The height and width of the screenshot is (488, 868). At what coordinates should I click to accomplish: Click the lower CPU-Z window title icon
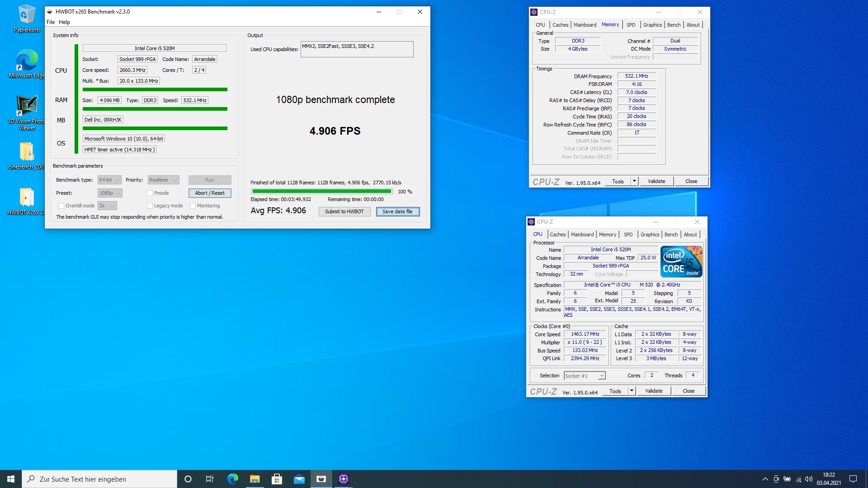click(531, 222)
